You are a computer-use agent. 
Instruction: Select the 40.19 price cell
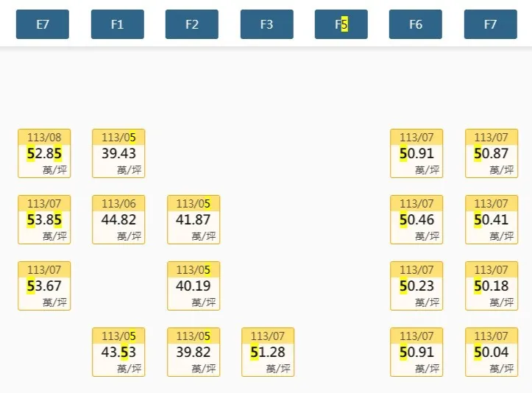pyautogui.click(x=194, y=286)
